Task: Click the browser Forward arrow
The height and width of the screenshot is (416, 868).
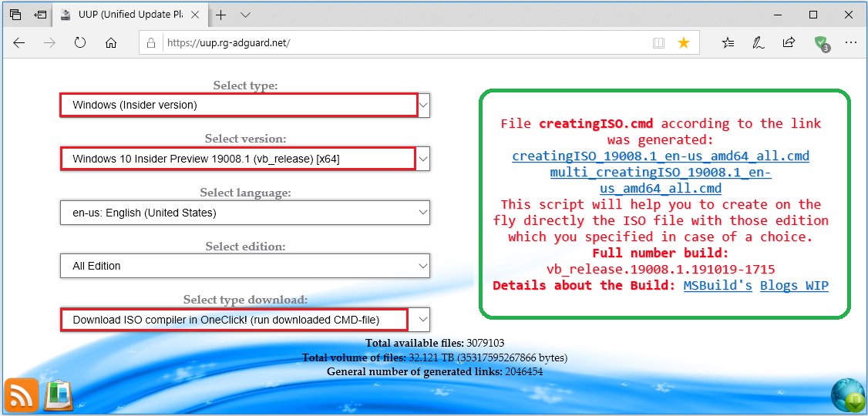Action: point(50,43)
